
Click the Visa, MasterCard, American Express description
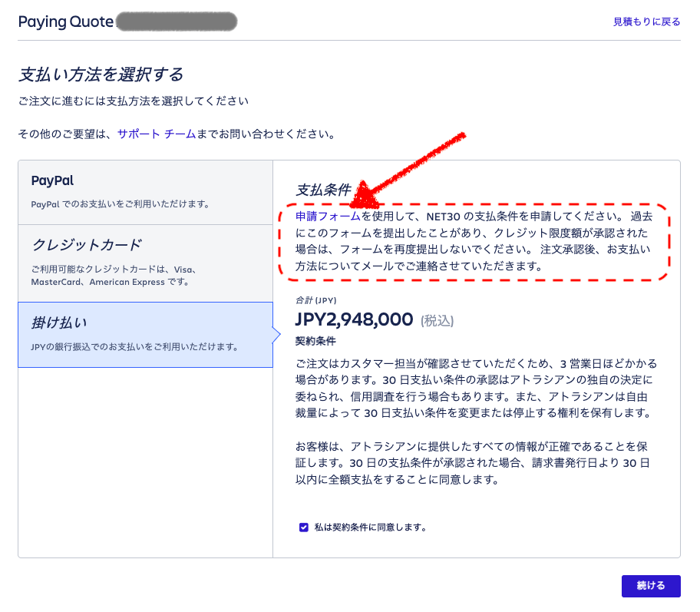click(x=115, y=276)
